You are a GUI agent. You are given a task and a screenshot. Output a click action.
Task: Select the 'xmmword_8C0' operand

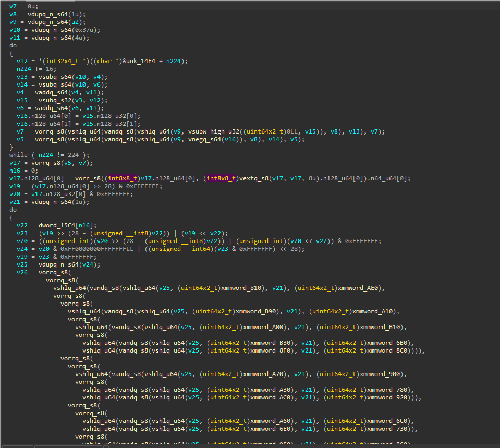tap(387, 350)
